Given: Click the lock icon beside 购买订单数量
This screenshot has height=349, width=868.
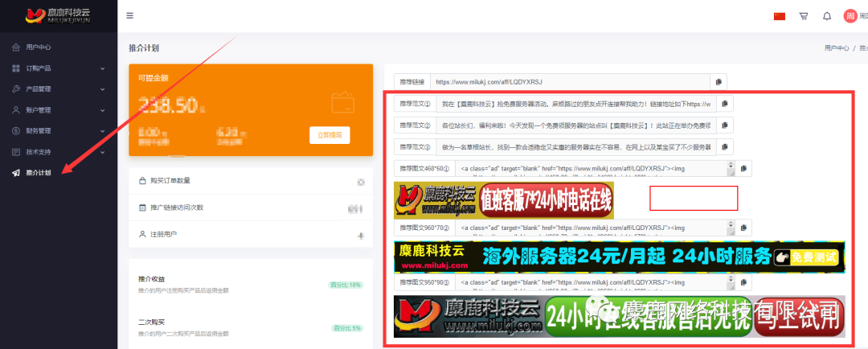Looking at the screenshot, I should (142, 181).
